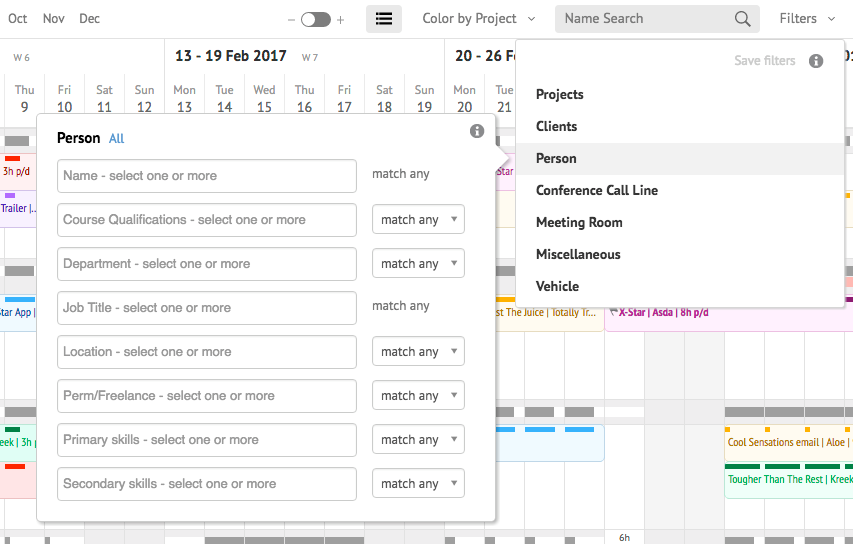The width and height of the screenshot is (853, 544).
Task: Select Meeting Room filter option
Action: click(x=579, y=222)
